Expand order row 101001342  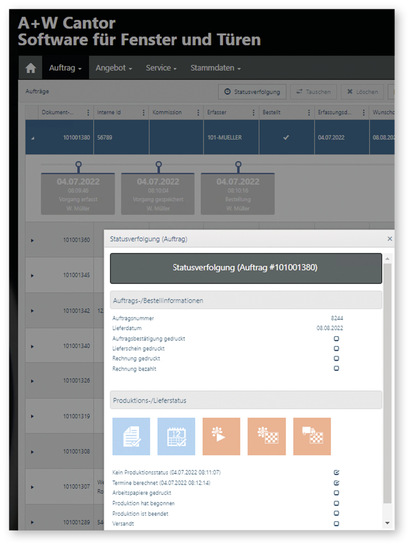32,311
